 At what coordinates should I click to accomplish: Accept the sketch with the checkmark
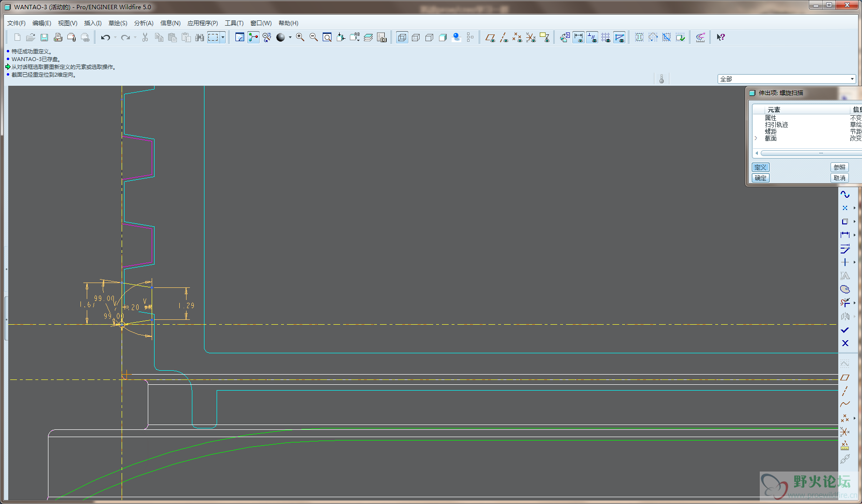click(x=845, y=330)
